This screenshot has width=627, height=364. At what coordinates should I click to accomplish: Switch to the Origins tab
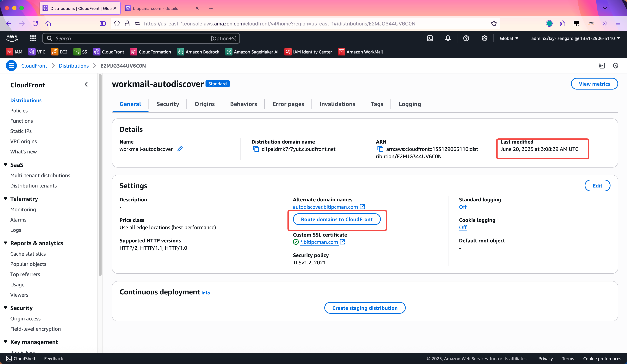(205, 104)
